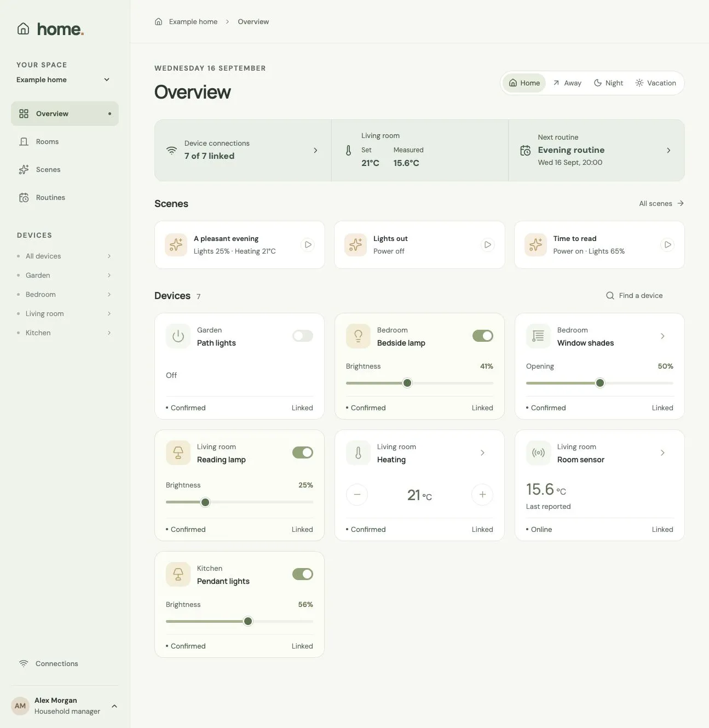Open Connections in sidebar
This screenshot has width=709, height=728.
(65, 664)
